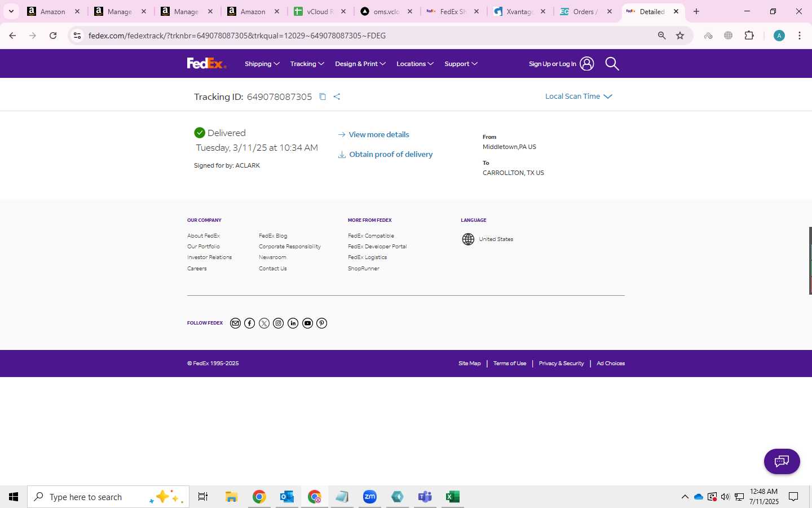Viewport: 812px width, 508px height.
Task: Open the ShopRunner link
Action: click(364, 269)
